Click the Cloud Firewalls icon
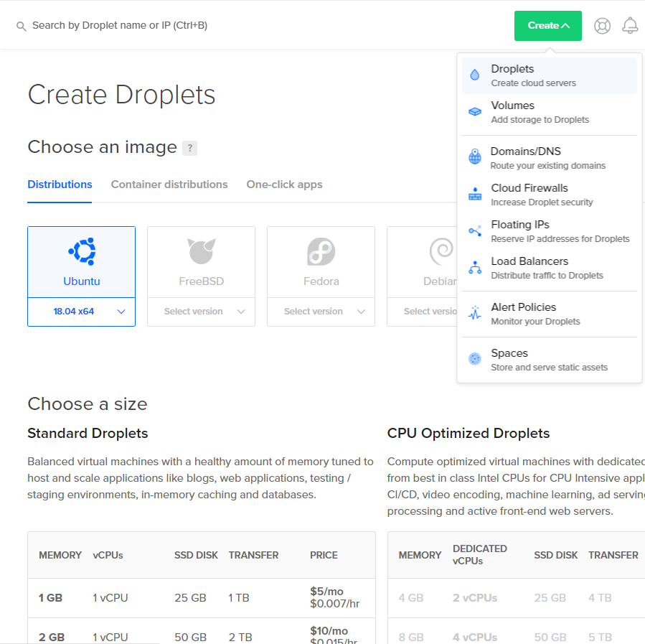645x644 pixels. pyautogui.click(x=475, y=194)
